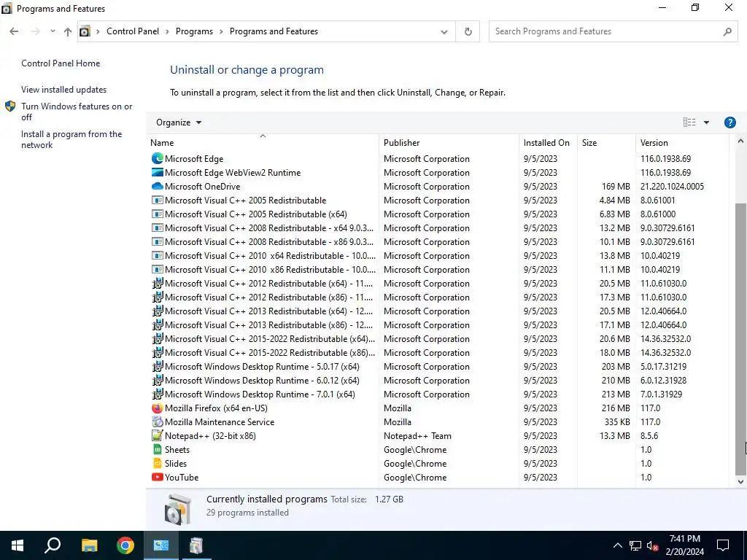Select the Mozilla Maintenance Service icon
The width and height of the screenshot is (747, 560).
(158, 422)
